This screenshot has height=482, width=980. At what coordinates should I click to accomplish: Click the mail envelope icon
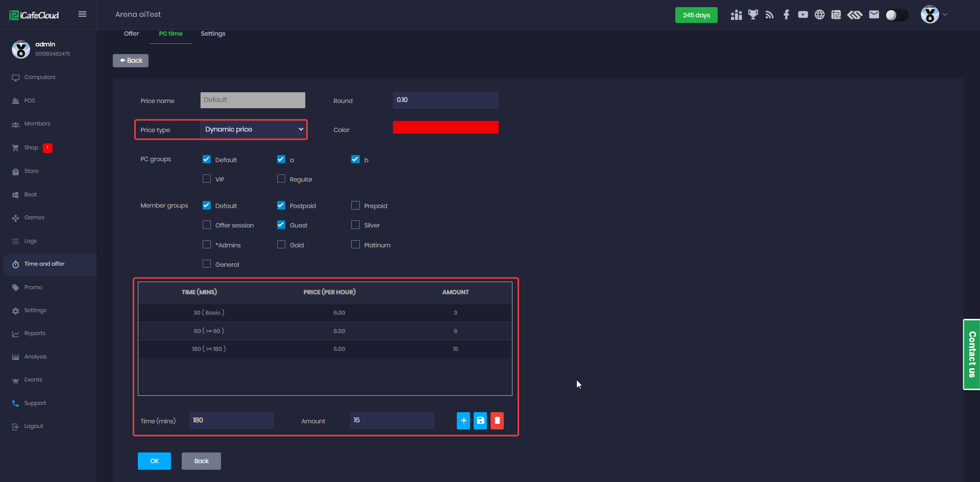(x=874, y=15)
